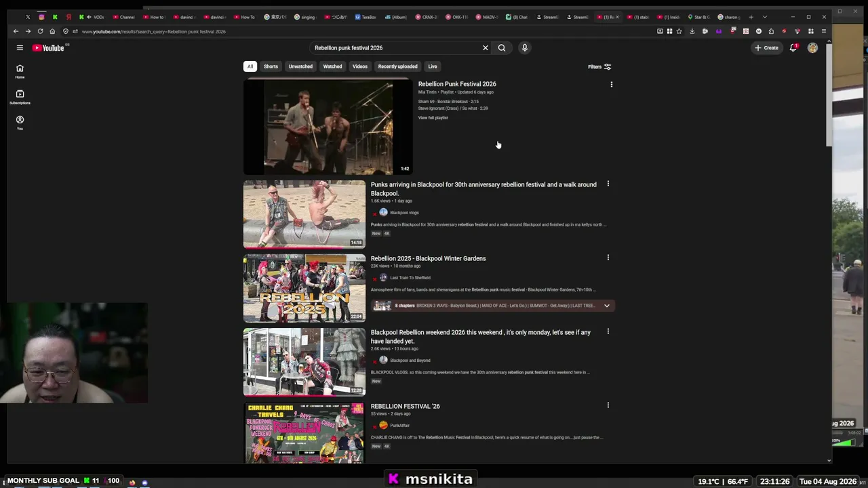Select the Watched filter chip

332,66
